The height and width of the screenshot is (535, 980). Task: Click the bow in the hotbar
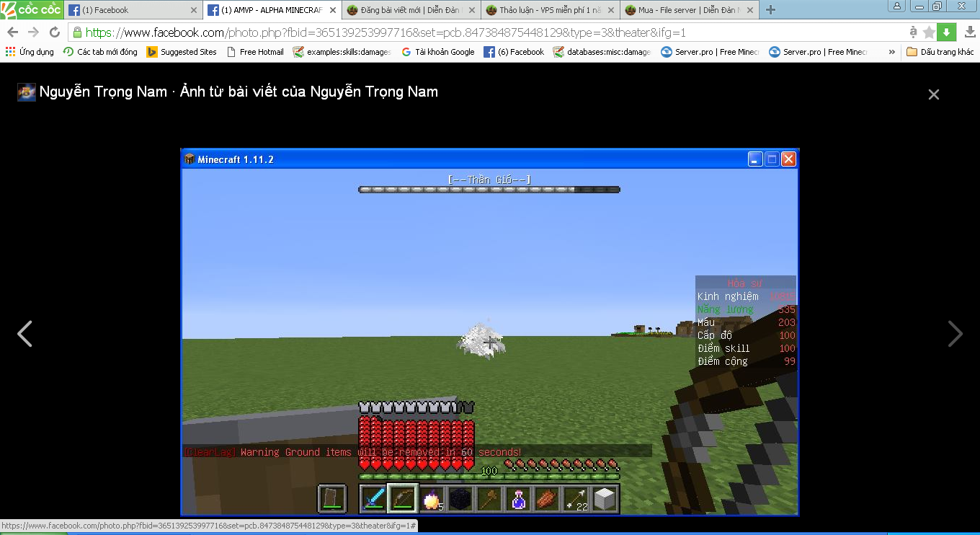(403, 498)
